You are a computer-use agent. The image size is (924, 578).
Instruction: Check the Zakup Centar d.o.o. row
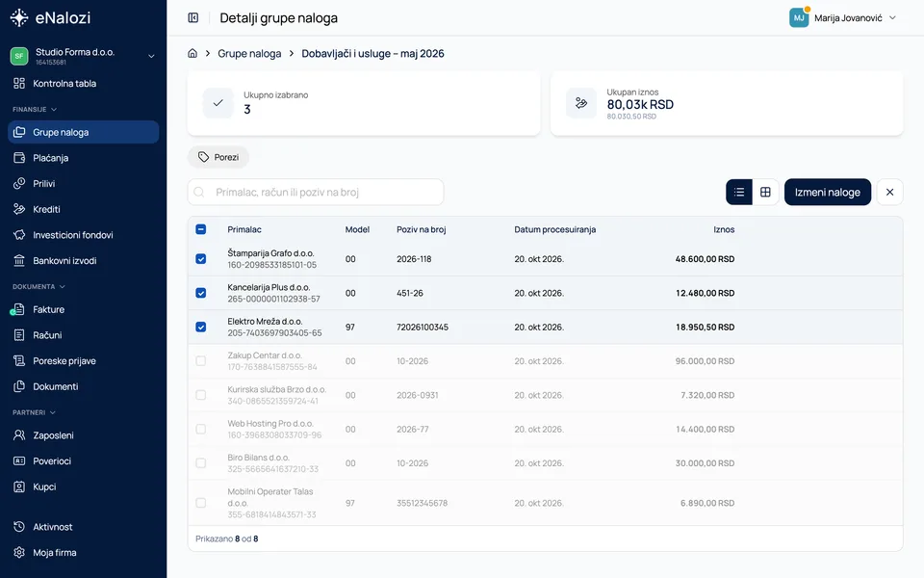pyautogui.click(x=200, y=361)
